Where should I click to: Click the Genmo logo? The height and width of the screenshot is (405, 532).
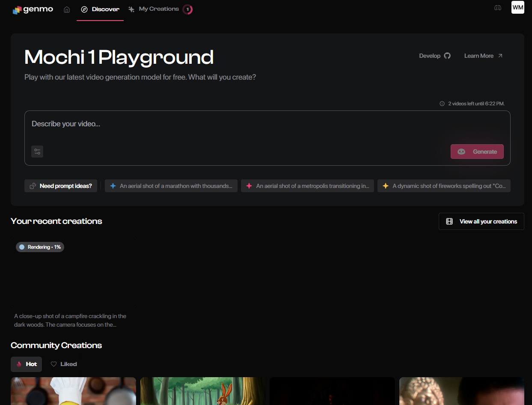coord(33,9)
